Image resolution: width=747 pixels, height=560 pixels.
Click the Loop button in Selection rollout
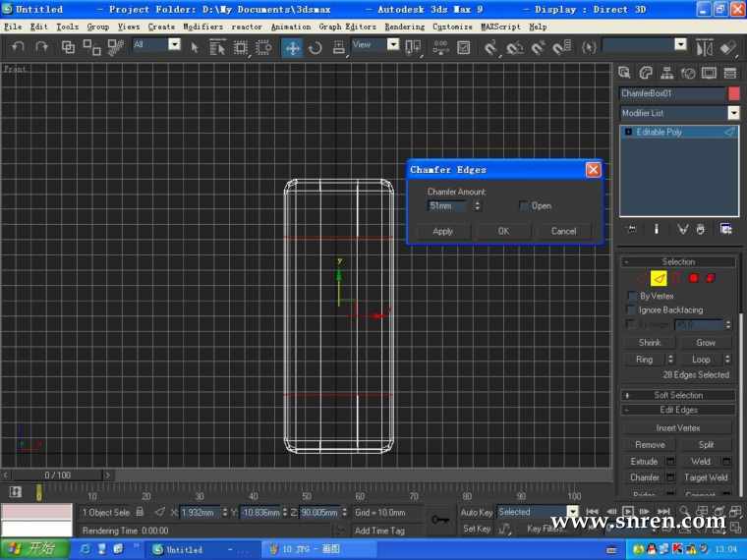pyautogui.click(x=700, y=360)
